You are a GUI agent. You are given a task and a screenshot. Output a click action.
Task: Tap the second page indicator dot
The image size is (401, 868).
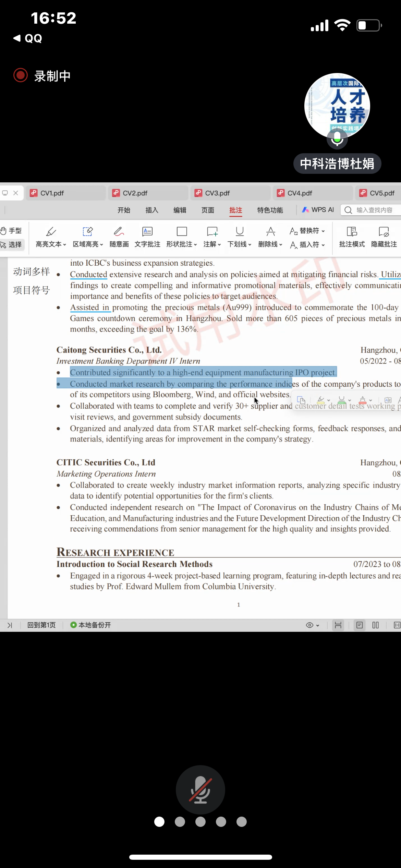click(x=180, y=822)
